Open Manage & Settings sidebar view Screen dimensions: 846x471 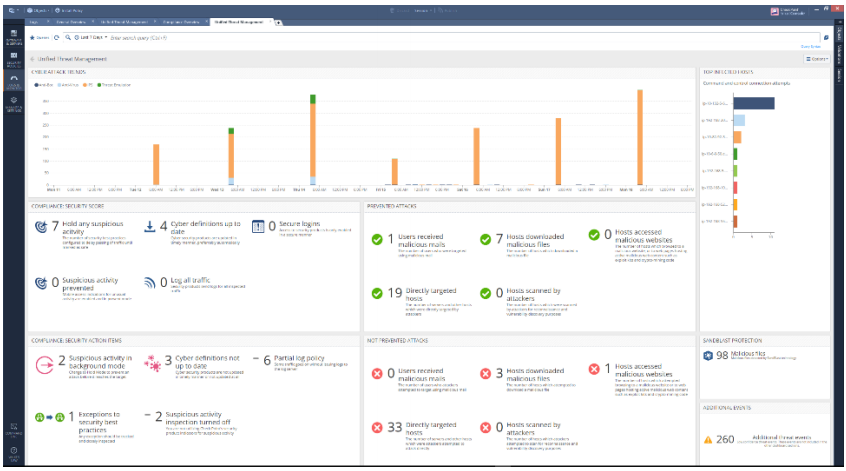click(x=14, y=104)
